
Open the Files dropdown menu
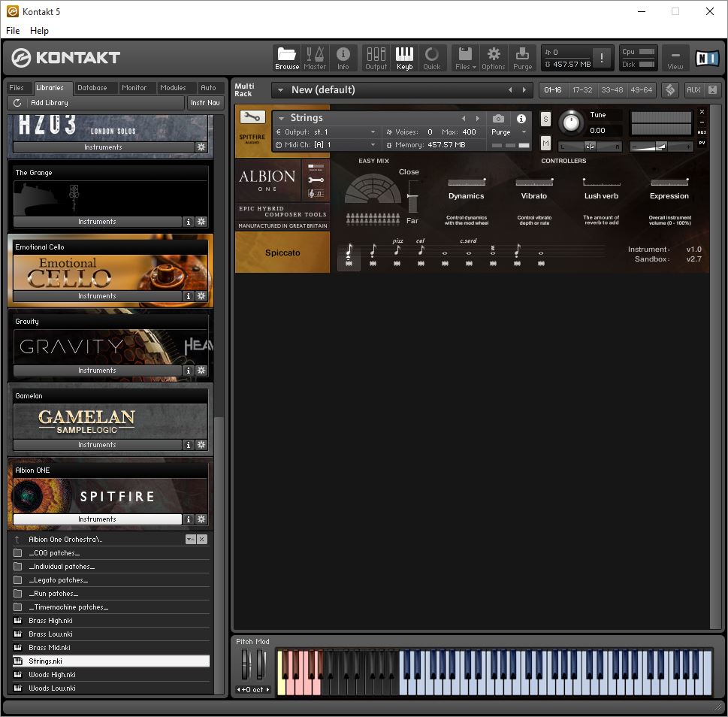465,58
